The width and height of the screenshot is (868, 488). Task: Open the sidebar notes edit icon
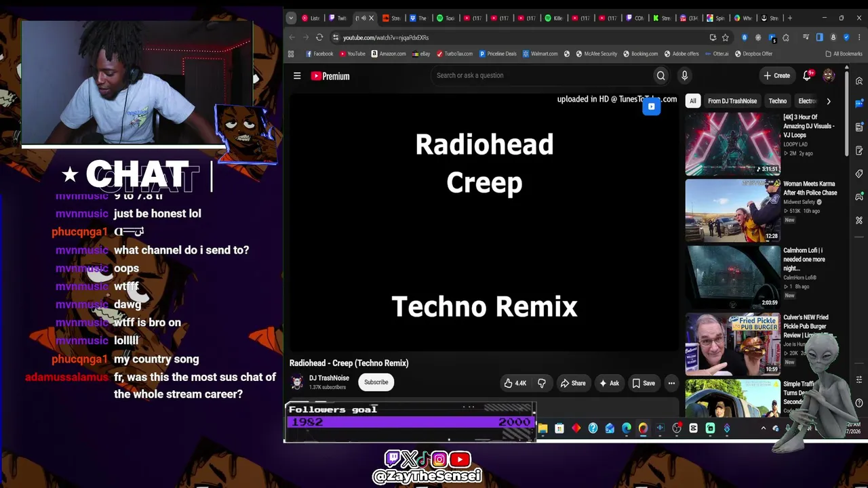[859, 150]
